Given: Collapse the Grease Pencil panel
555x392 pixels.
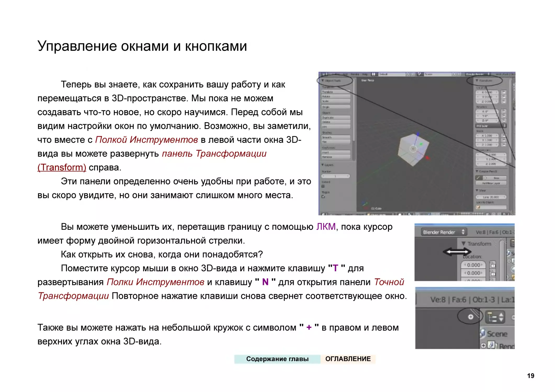Looking at the screenshot, I should click(477, 171).
